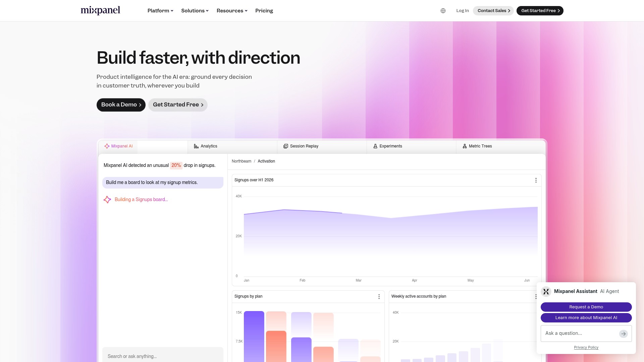Click Request a Demo in the assistant

tap(586, 307)
